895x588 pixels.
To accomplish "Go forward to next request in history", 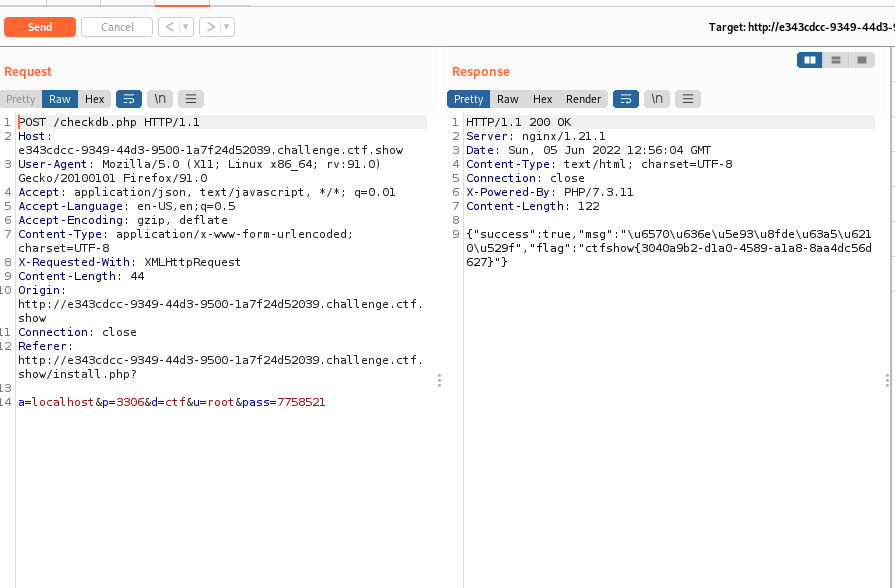I will tap(211, 27).
